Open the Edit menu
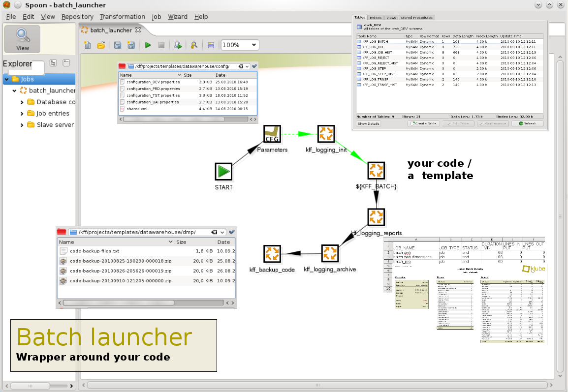568x392 pixels. click(x=28, y=17)
